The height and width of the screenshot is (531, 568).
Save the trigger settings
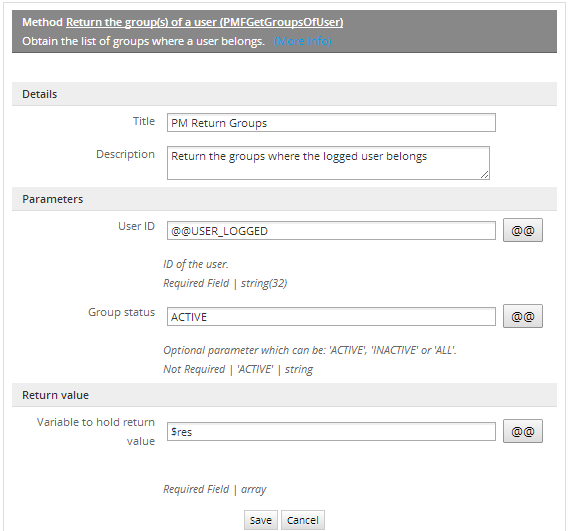tap(260, 520)
